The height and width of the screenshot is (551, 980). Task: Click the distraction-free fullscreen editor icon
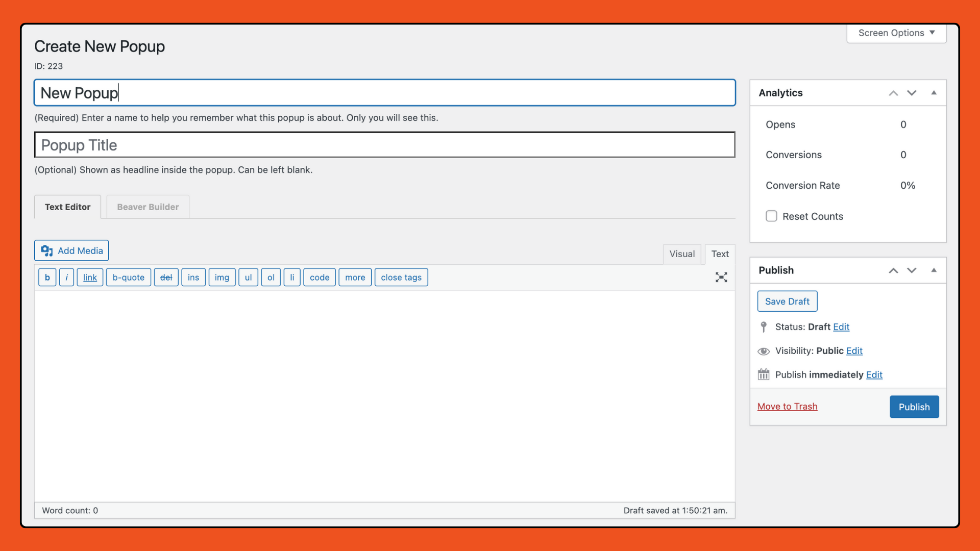tap(721, 277)
